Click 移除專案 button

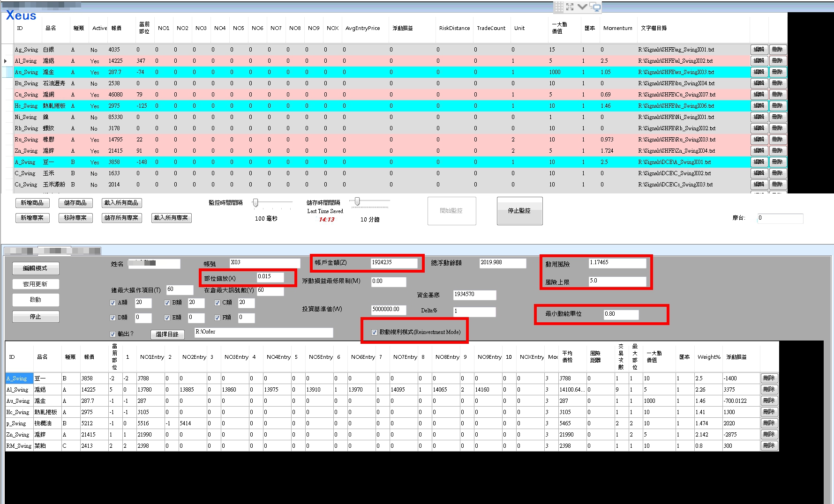(75, 218)
